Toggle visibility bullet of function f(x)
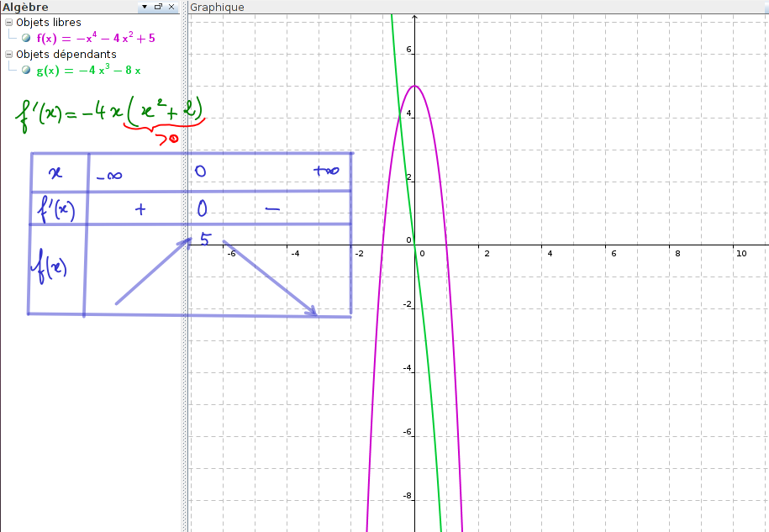The image size is (769, 532). pyautogui.click(x=26, y=39)
